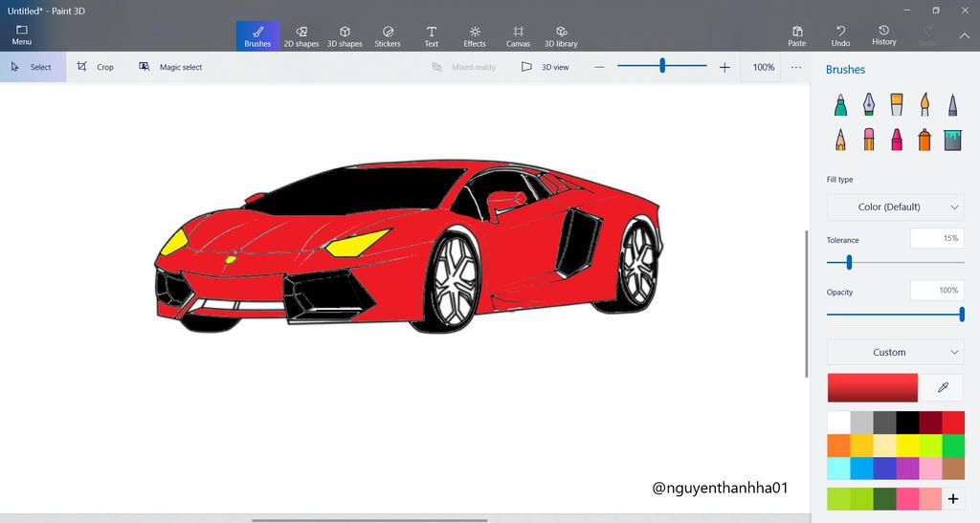Open the Menu

(21, 35)
